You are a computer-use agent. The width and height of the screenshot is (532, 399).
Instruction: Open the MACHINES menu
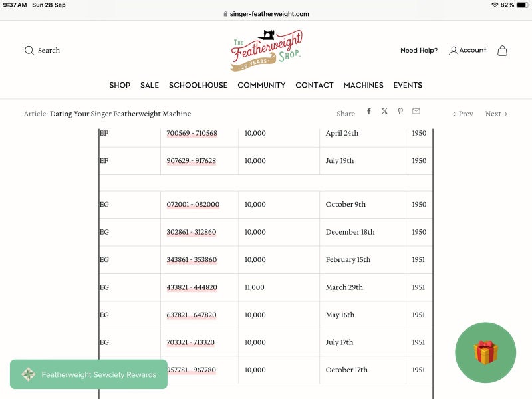pyautogui.click(x=363, y=85)
